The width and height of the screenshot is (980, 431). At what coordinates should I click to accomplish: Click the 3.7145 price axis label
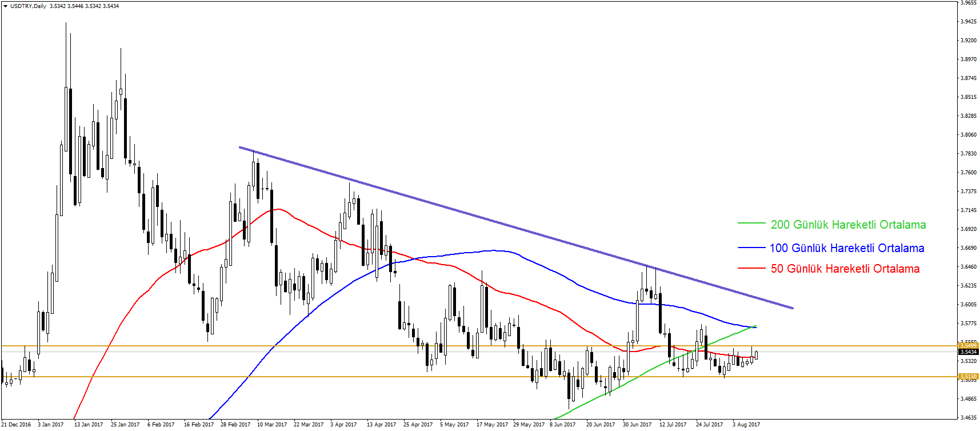pos(968,210)
